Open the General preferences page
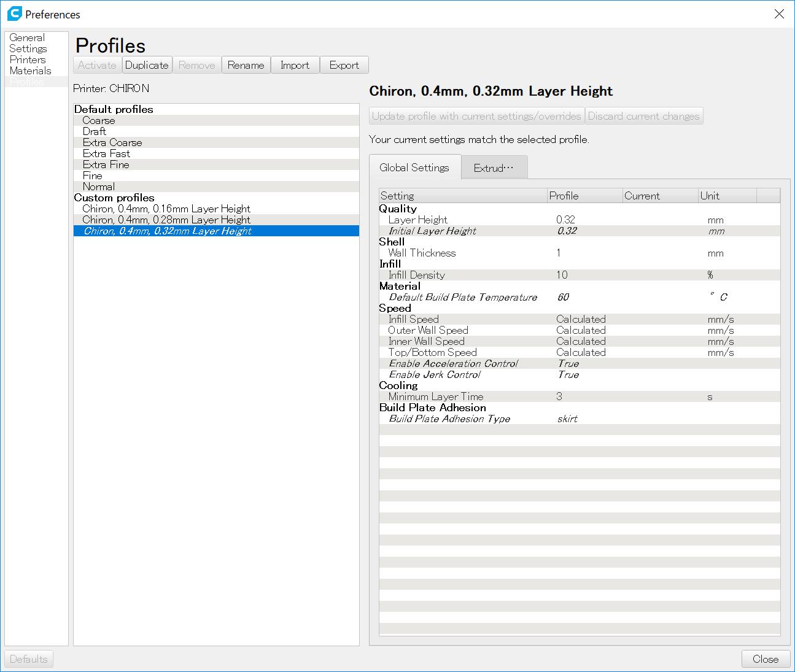This screenshot has width=795, height=672. click(x=36, y=37)
